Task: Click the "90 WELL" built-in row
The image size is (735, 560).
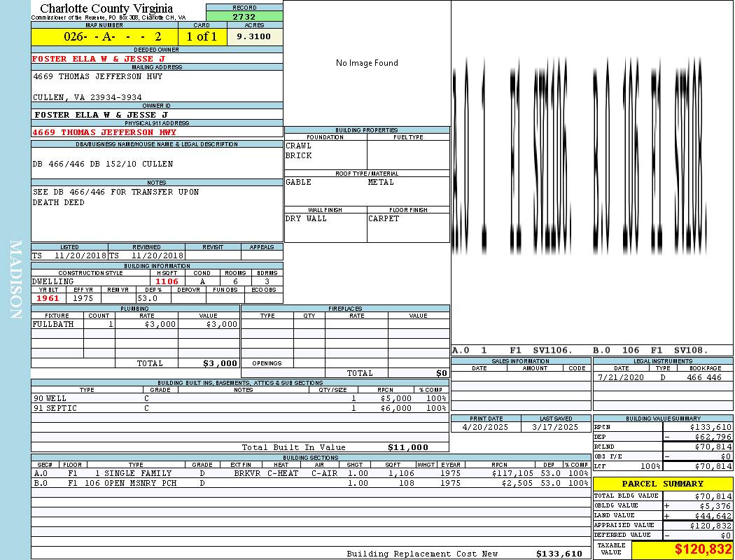Action: click(x=240, y=399)
